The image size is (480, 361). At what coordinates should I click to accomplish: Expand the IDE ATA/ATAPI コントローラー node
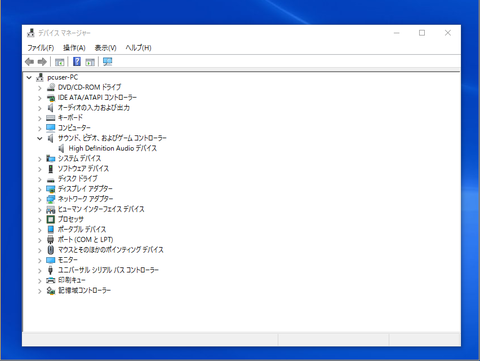[40, 98]
